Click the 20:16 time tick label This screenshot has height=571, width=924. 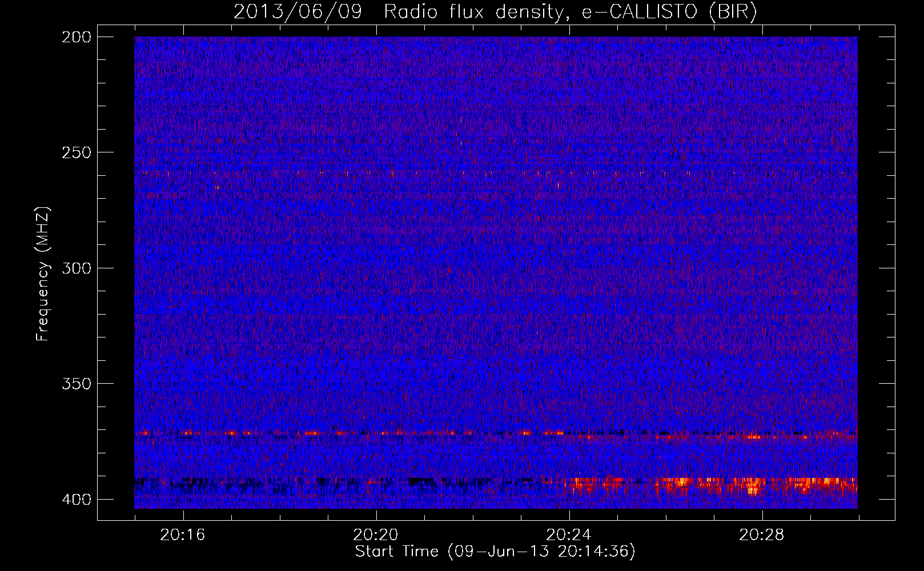(x=183, y=535)
